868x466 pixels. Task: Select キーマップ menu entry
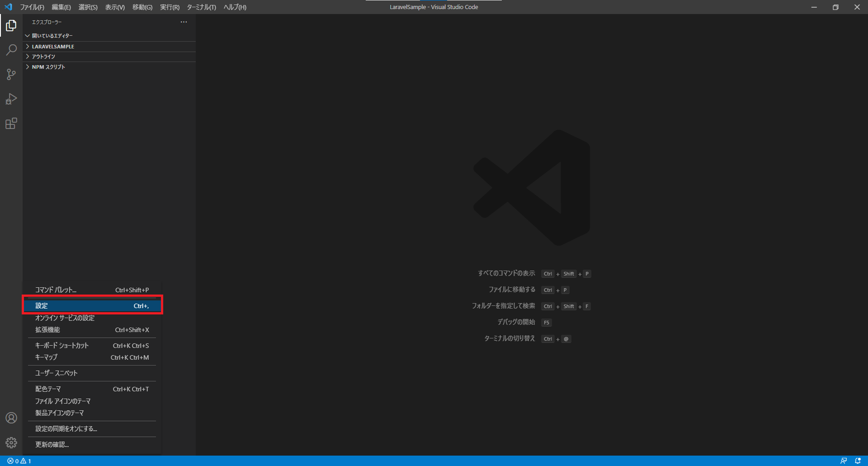pos(92,357)
